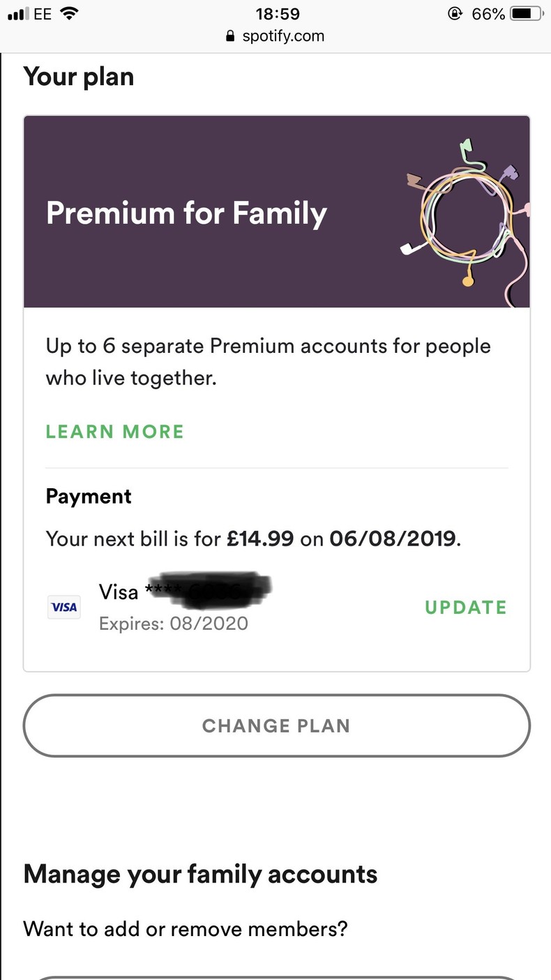Tap the £14.99 bill amount
This screenshot has height=980, width=551.
coord(260,538)
